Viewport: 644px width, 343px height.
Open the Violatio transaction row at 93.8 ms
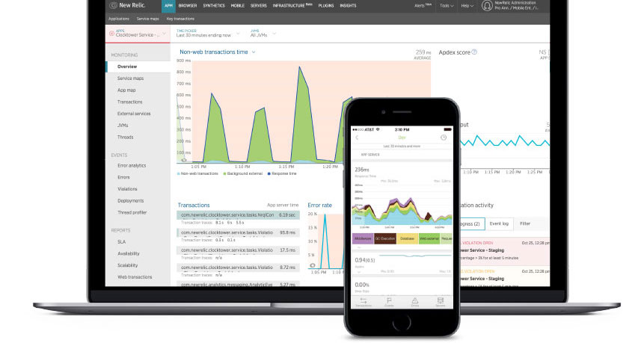(238, 232)
